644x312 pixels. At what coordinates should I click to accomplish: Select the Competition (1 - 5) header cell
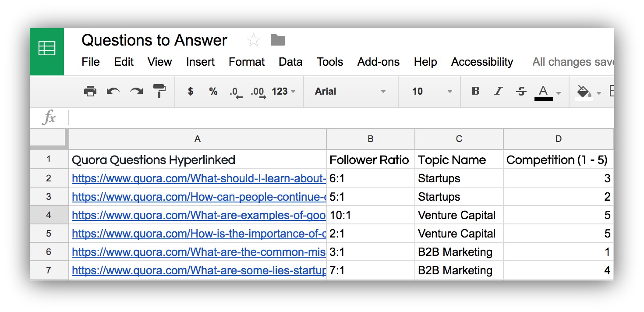tap(559, 160)
